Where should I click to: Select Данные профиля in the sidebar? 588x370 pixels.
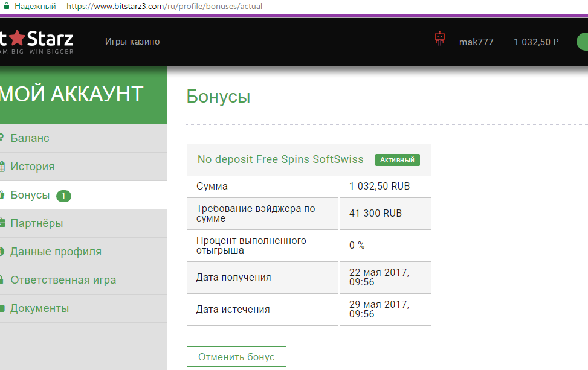[x=56, y=252]
